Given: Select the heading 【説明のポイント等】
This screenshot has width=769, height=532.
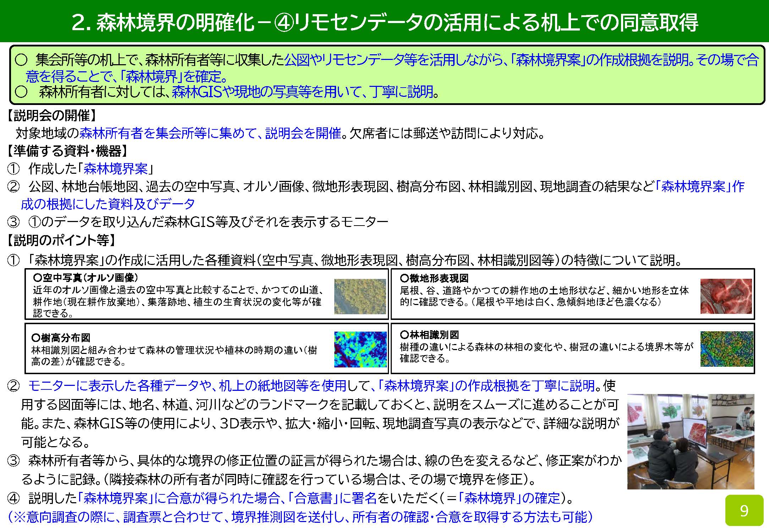Looking at the screenshot, I should click(x=61, y=240).
